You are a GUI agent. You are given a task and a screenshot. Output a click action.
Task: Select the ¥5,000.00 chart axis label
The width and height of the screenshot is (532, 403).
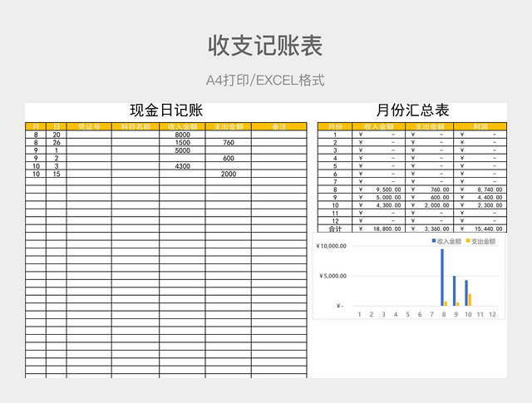332,276
